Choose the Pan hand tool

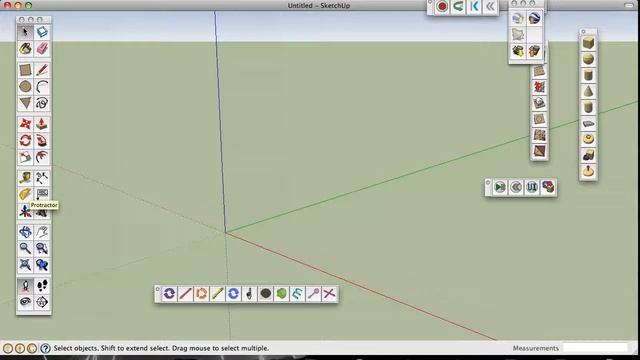coord(42,232)
